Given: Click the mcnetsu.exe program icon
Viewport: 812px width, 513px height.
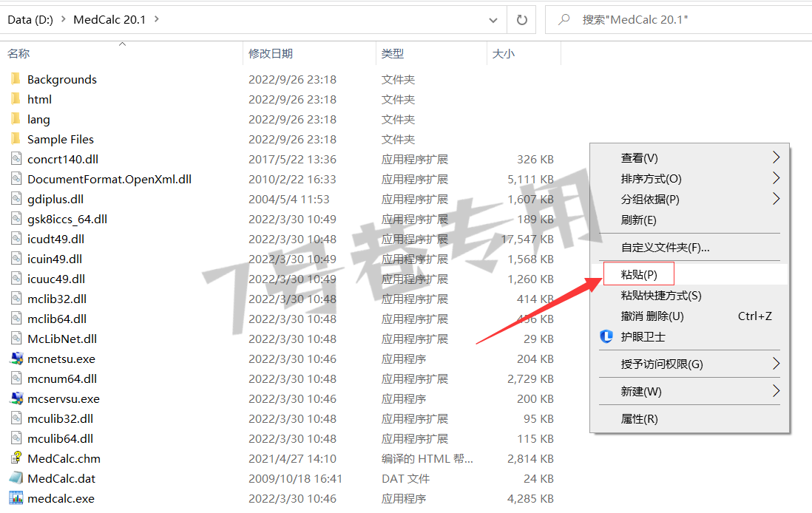Looking at the screenshot, I should pyautogui.click(x=16, y=359).
